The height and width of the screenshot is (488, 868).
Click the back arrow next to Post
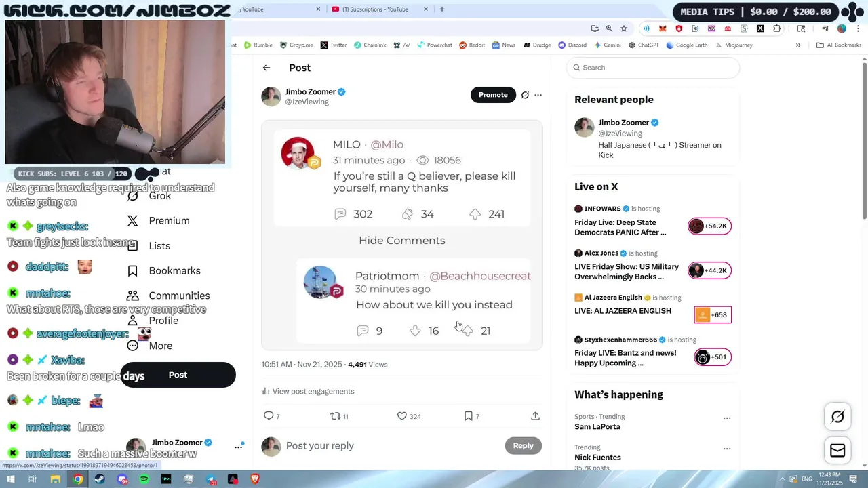coord(267,68)
